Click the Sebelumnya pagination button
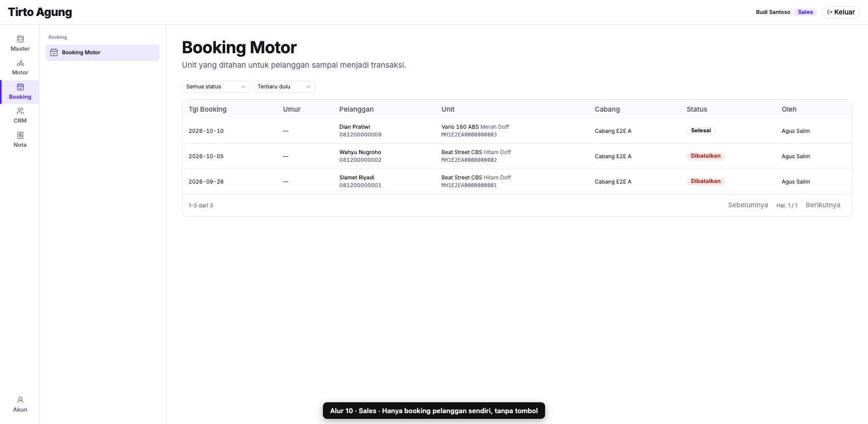 coord(748,205)
